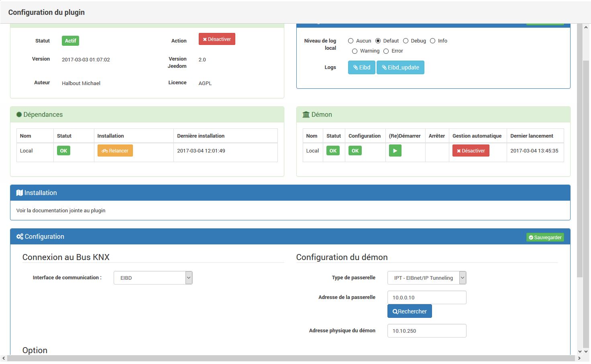Click Sauvegarder to save configuration
Image resolution: width=591 pixels, height=364 pixels.
tap(545, 238)
